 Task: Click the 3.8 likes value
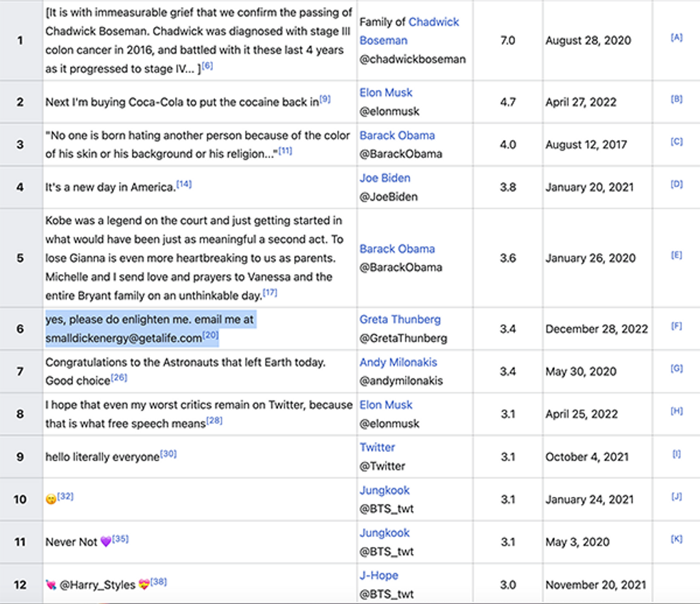tap(508, 187)
